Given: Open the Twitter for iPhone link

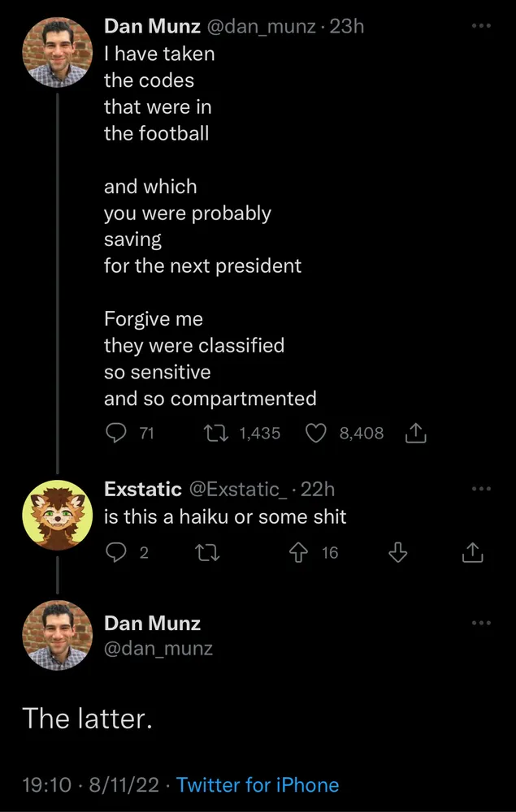Looking at the screenshot, I should 257,784.
